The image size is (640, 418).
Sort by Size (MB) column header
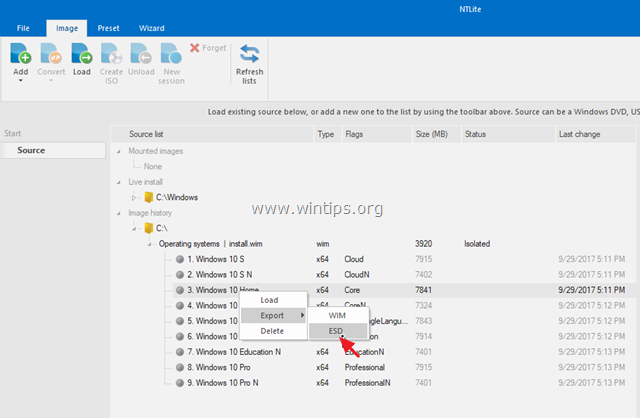436,134
